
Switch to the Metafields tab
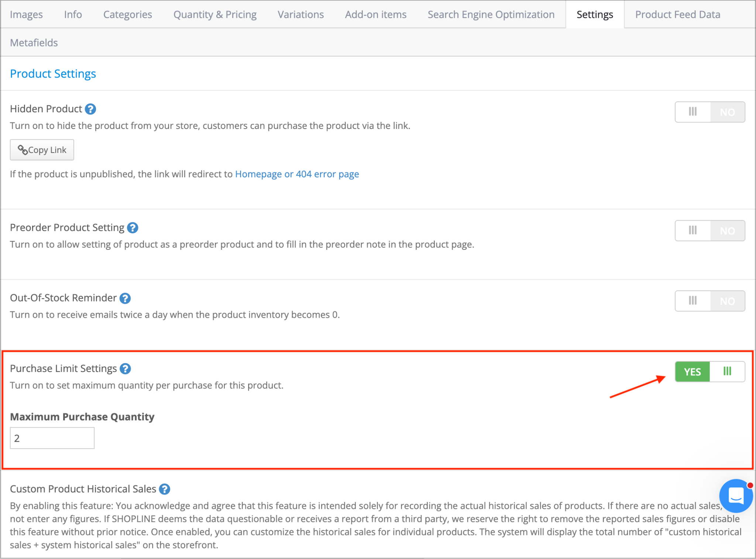click(x=34, y=42)
